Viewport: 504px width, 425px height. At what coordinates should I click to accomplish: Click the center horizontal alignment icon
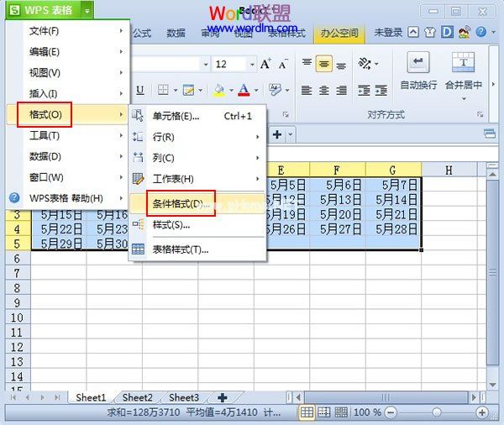pyautogui.click(x=323, y=90)
